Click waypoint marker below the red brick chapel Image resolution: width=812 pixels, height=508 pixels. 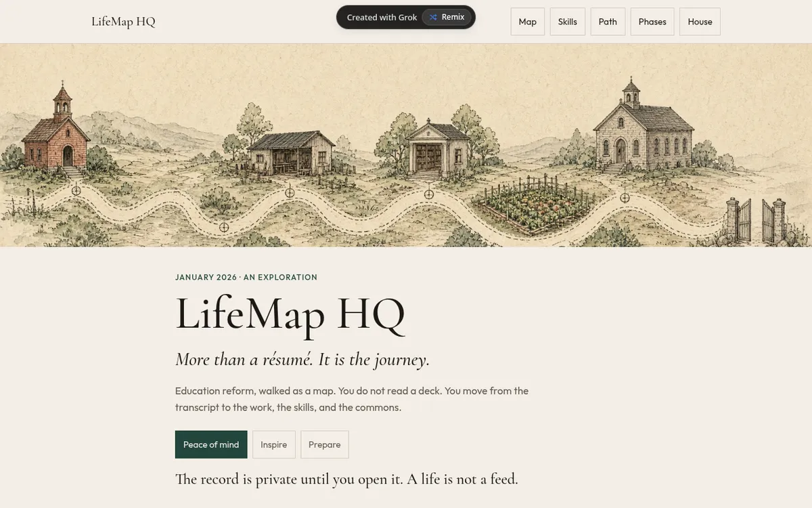coord(76,191)
